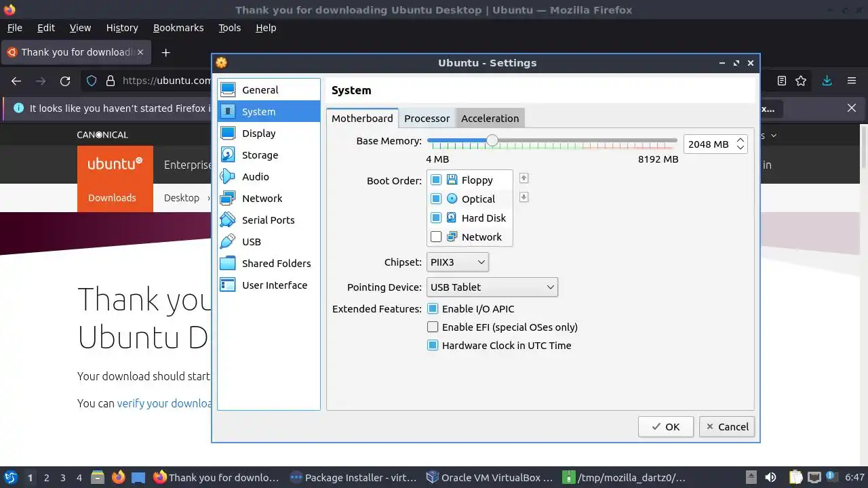Switch to Acceleration tab
The image size is (868, 488).
click(x=490, y=118)
